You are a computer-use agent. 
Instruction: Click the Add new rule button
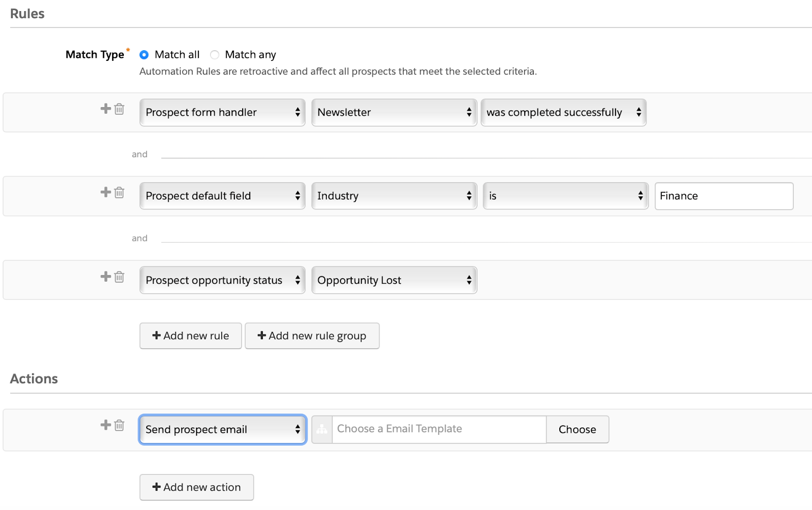[191, 336]
